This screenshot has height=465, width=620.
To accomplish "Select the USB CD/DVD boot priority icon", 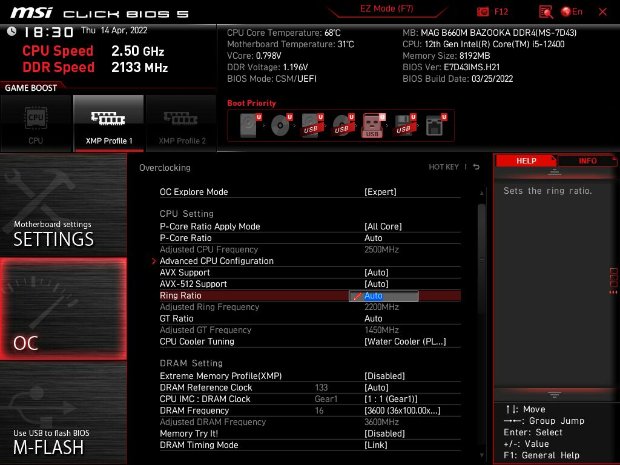I will coord(343,125).
